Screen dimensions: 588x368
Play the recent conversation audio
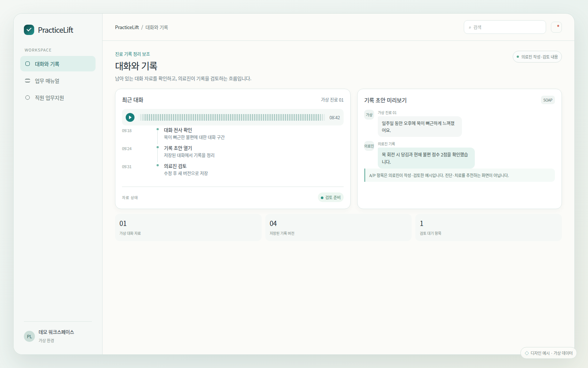tap(130, 117)
